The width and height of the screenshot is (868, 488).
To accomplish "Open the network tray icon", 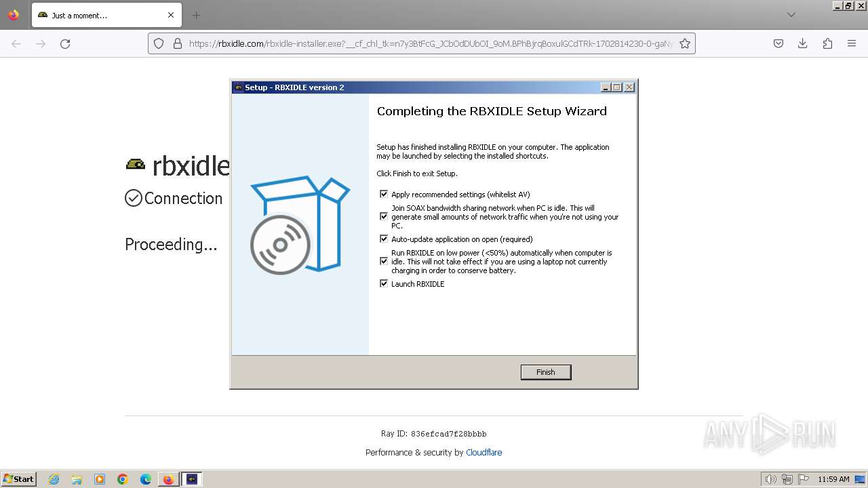I will point(787,479).
